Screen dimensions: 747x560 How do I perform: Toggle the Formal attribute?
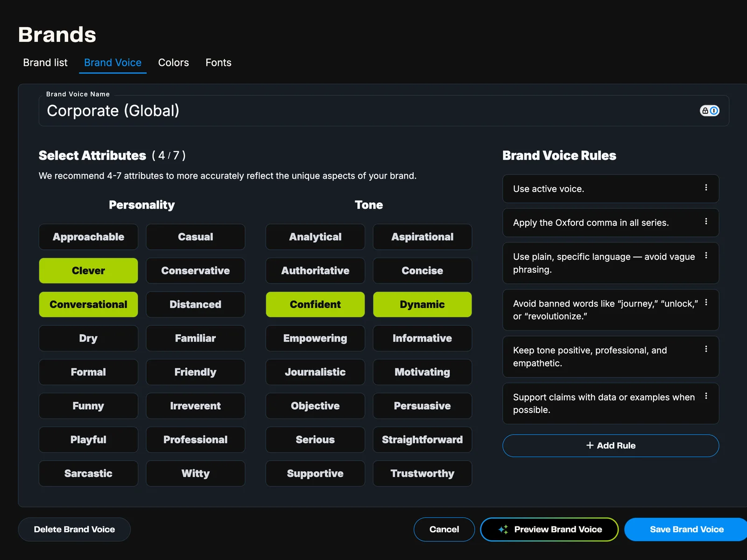coord(88,372)
